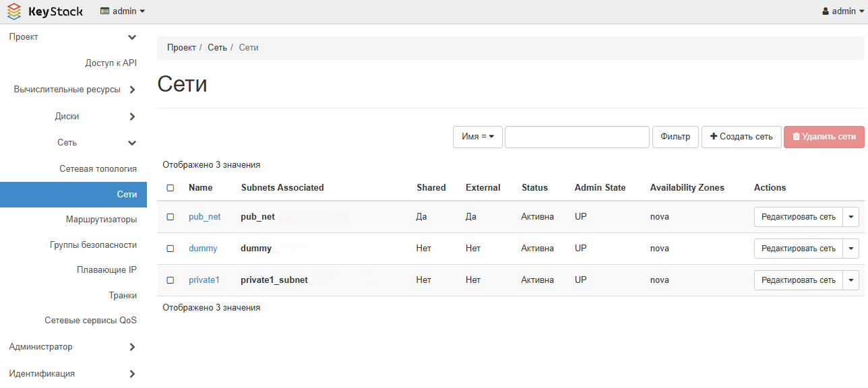Go to Группы безопасности menu item

click(93, 245)
